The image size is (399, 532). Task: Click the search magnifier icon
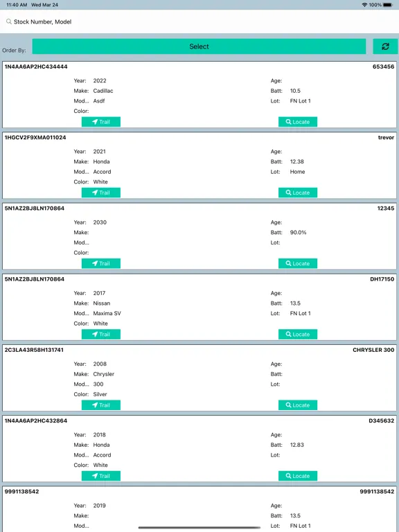(9, 21)
